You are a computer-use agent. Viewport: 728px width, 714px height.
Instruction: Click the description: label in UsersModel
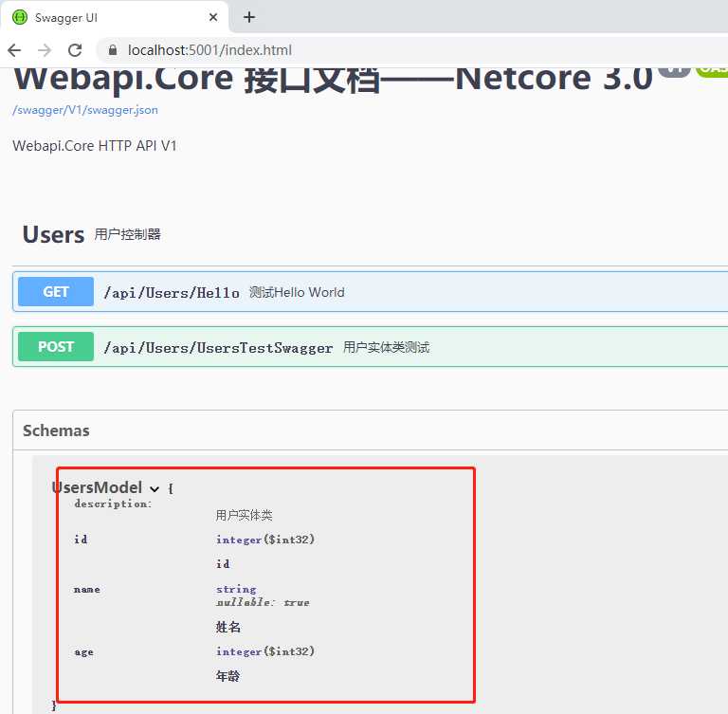[x=113, y=504]
